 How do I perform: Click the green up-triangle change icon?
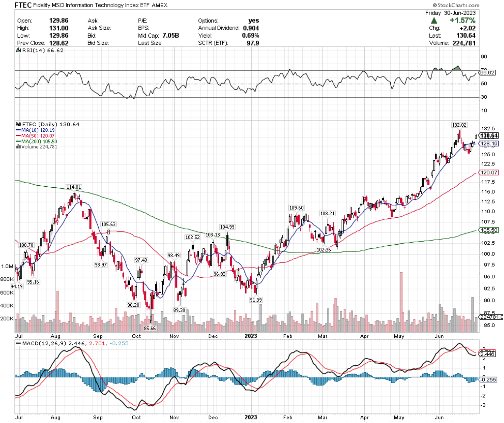pyautogui.click(x=434, y=21)
